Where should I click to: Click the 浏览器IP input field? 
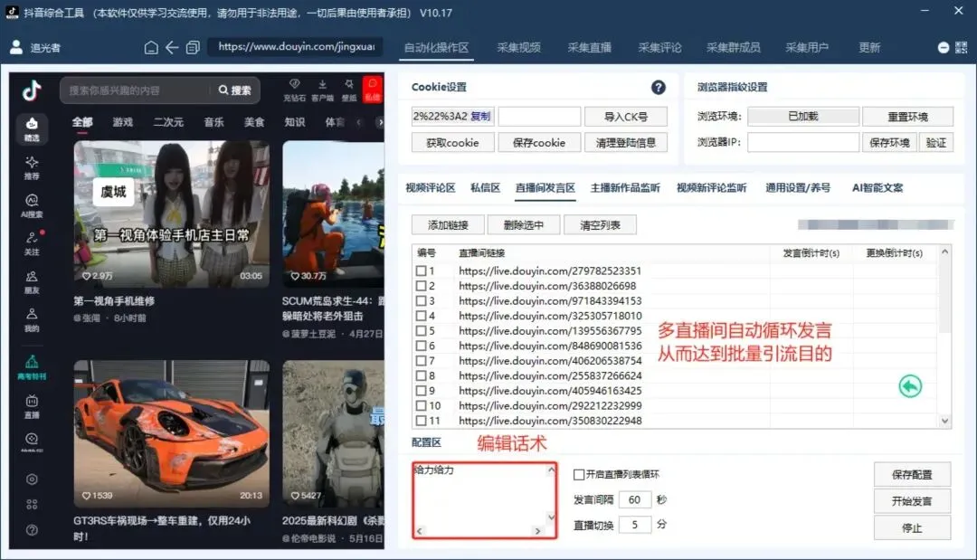tap(803, 143)
